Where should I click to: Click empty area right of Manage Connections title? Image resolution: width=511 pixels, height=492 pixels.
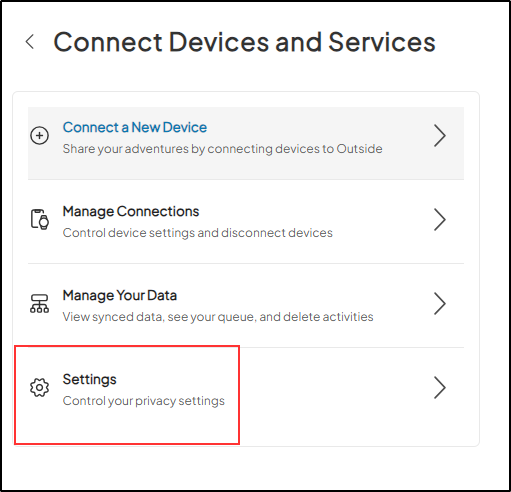click(x=313, y=212)
